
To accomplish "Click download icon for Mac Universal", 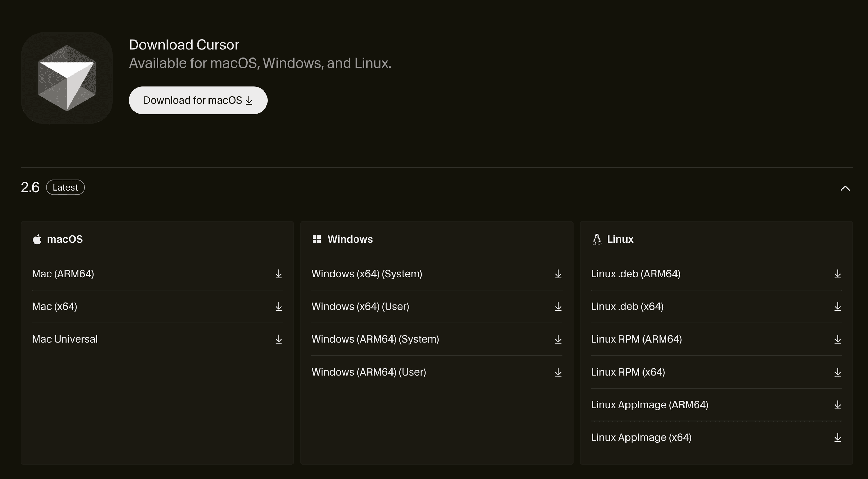I will tap(278, 339).
